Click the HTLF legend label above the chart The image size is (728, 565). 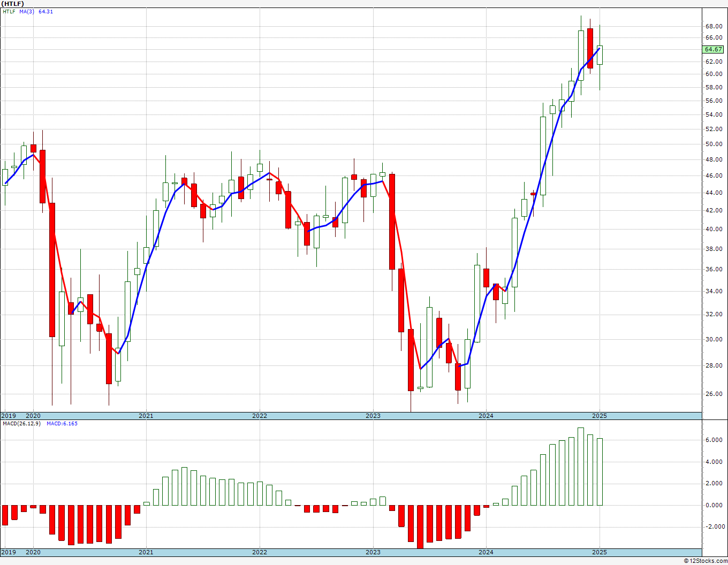coord(9,12)
